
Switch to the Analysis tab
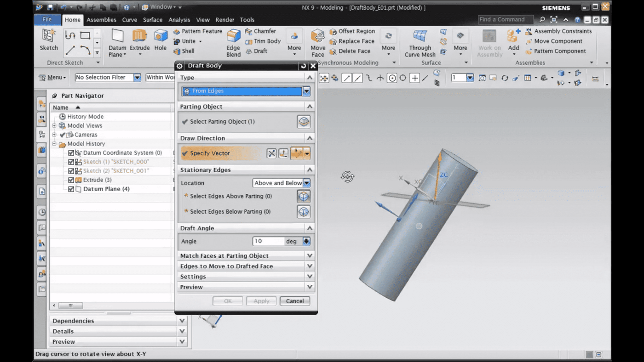[x=179, y=20]
